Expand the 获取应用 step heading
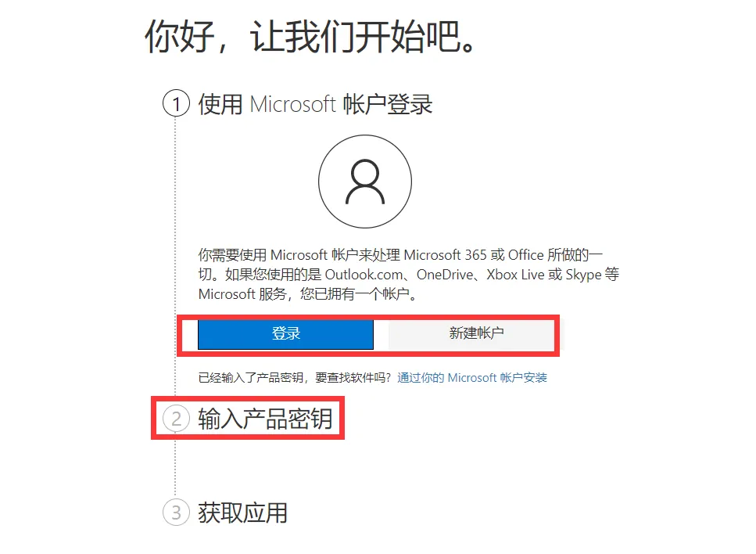The image size is (756, 554). click(x=243, y=513)
